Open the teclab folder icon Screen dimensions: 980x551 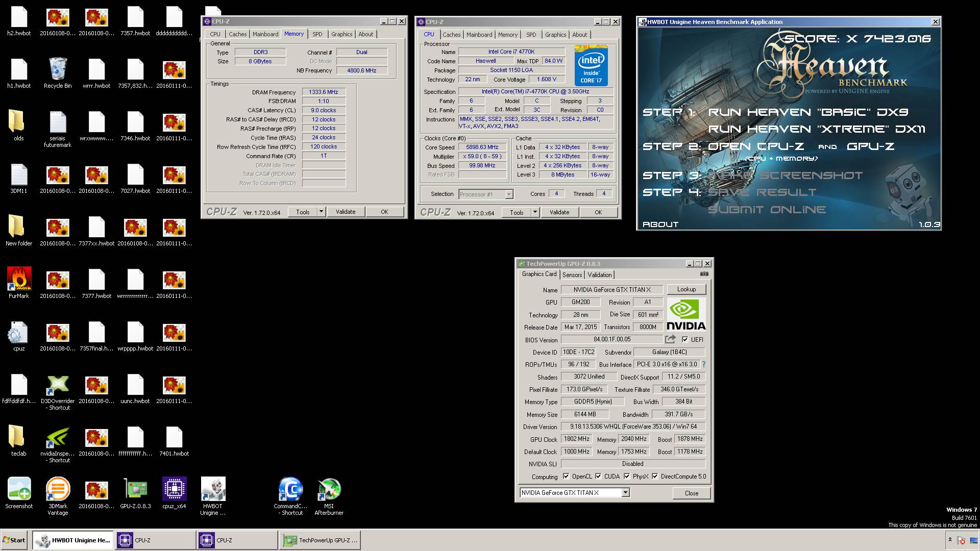coord(19,441)
